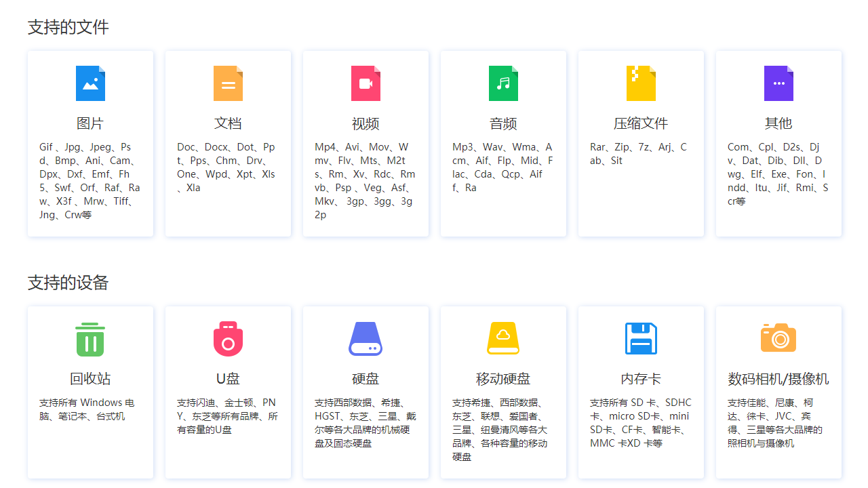The height and width of the screenshot is (488, 868).
Task: Click the green 音频 music note icon
Action: [503, 83]
